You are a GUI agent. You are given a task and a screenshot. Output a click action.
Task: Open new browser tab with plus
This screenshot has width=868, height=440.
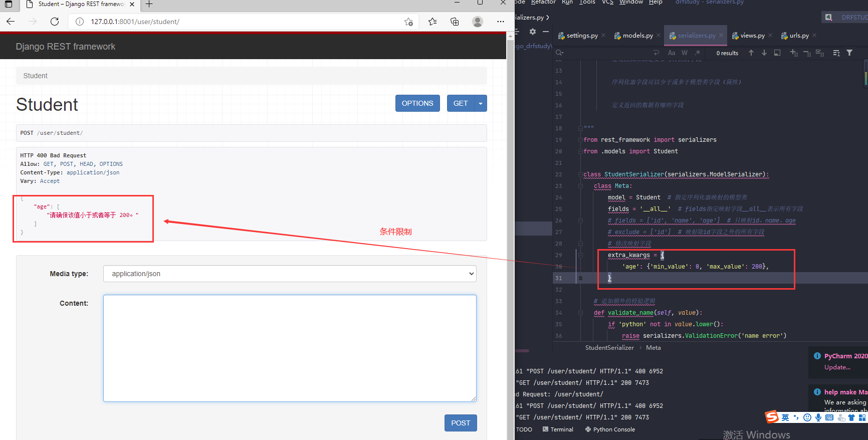(x=149, y=4)
